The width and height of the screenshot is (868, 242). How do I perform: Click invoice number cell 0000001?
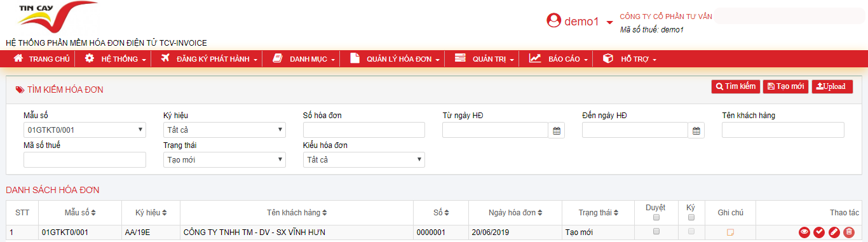tap(431, 232)
